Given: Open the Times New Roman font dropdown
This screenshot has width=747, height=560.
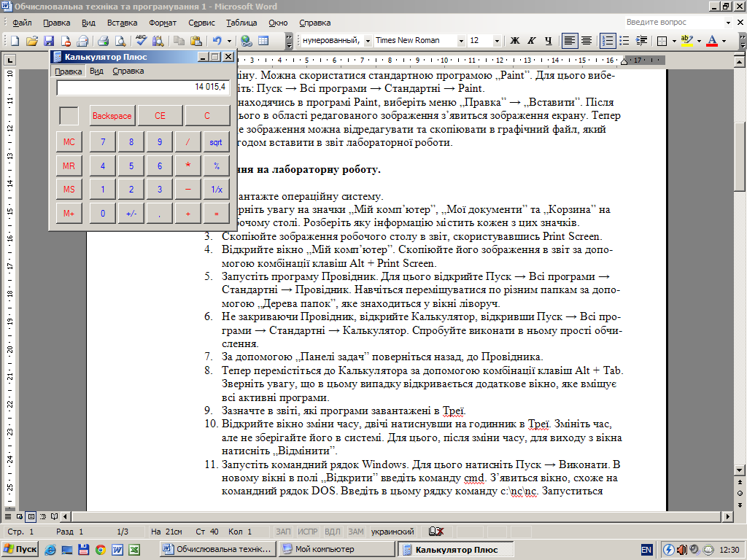Looking at the screenshot, I should click(x=461, y=41).
